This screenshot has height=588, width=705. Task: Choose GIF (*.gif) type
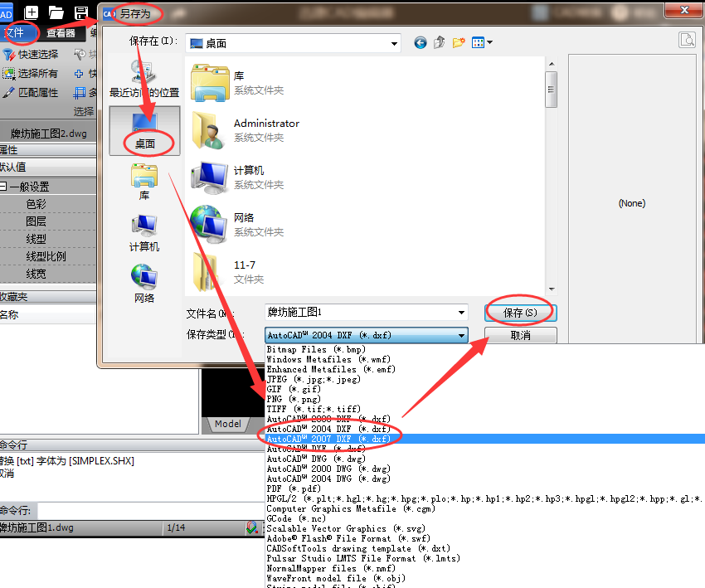[x=294, y=389]
